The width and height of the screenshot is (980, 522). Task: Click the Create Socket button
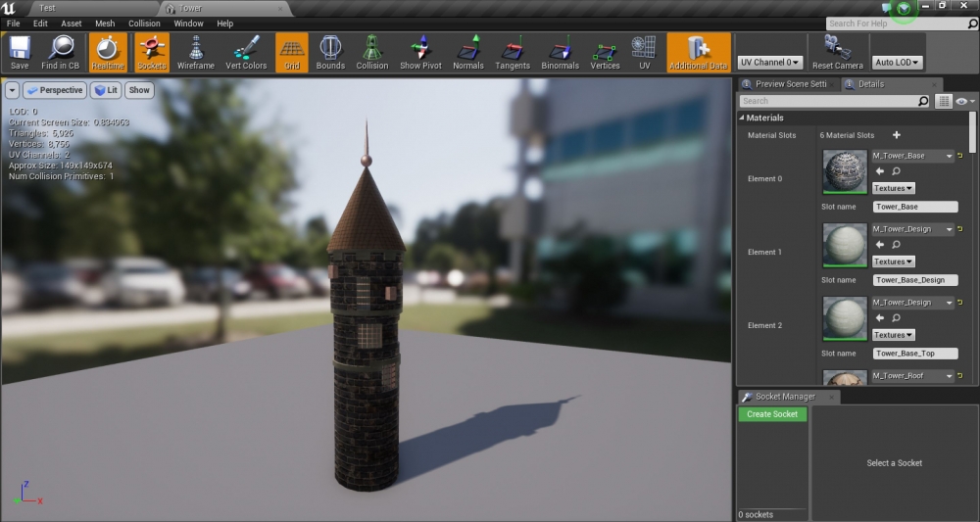point(772,414)
